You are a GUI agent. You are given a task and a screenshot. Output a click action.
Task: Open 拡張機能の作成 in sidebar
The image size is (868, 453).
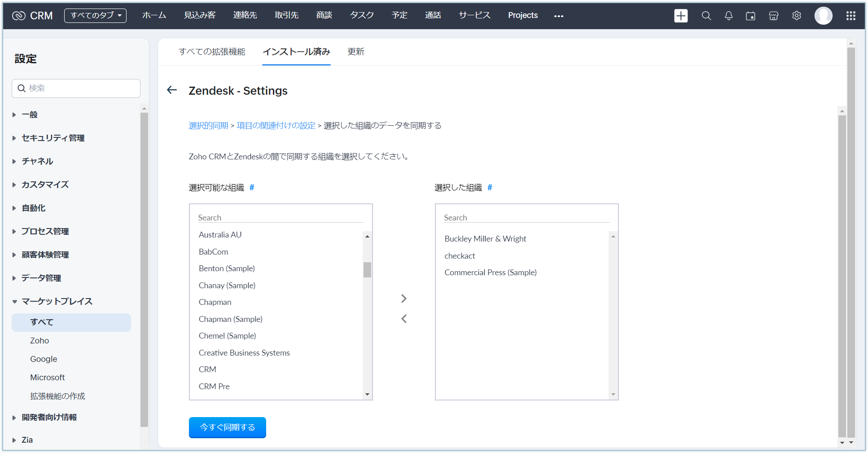tap(57, 396)
